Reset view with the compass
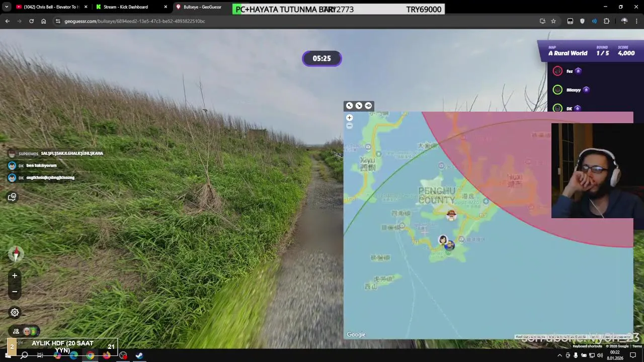 (16, 254)
